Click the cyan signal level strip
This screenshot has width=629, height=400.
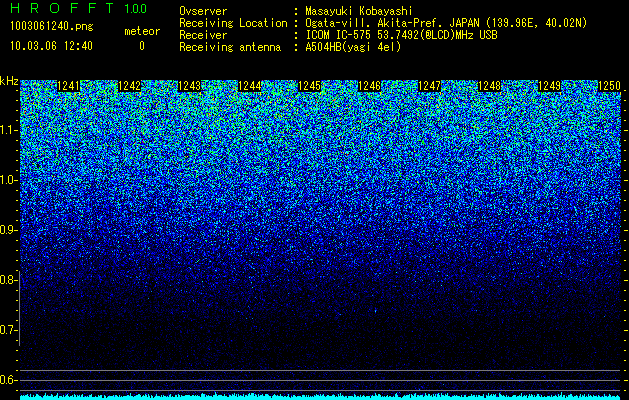point(320,397)
